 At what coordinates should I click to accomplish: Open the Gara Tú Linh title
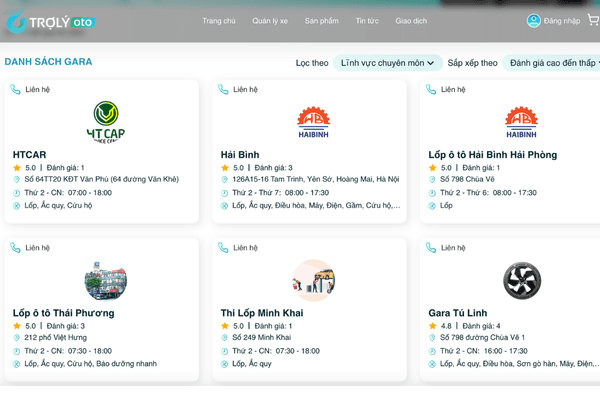(458, 313)
